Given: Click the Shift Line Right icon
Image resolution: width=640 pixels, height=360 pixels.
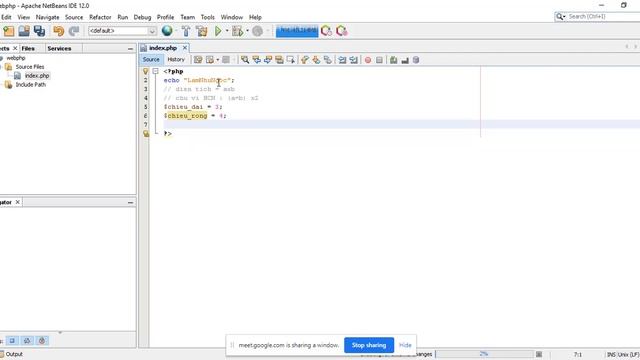Looking at the screenshot, I should point(353,60).
